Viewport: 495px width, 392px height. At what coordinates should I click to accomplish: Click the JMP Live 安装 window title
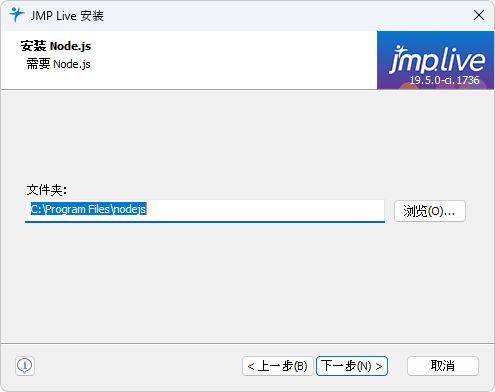point(67,16)
